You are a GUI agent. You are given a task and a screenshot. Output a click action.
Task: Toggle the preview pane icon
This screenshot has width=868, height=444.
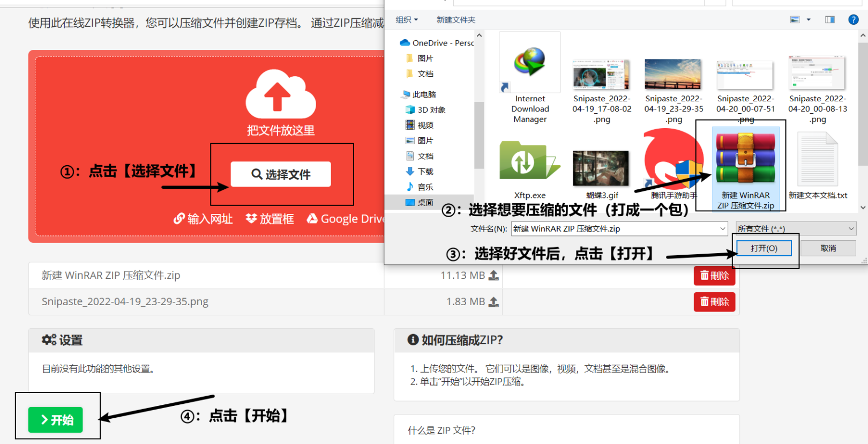829,20
